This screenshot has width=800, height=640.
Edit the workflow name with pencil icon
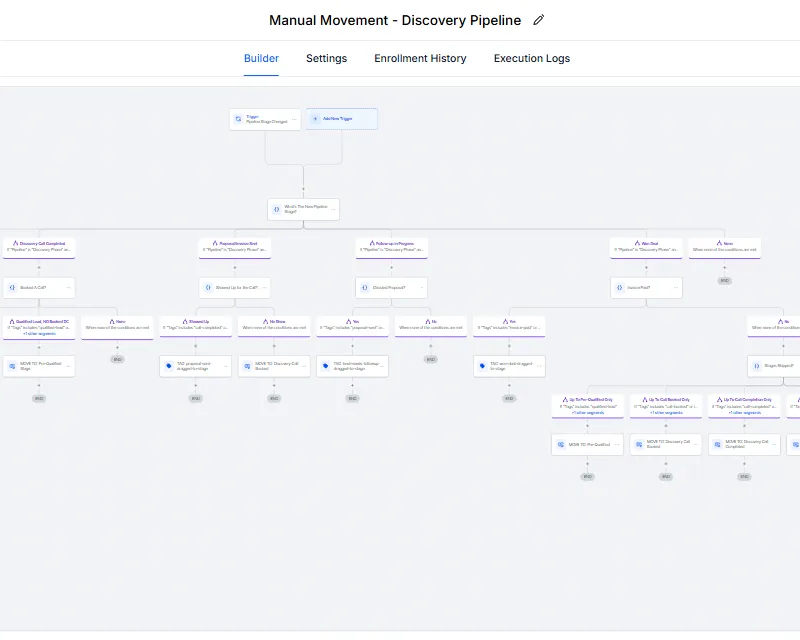point(538,20)
